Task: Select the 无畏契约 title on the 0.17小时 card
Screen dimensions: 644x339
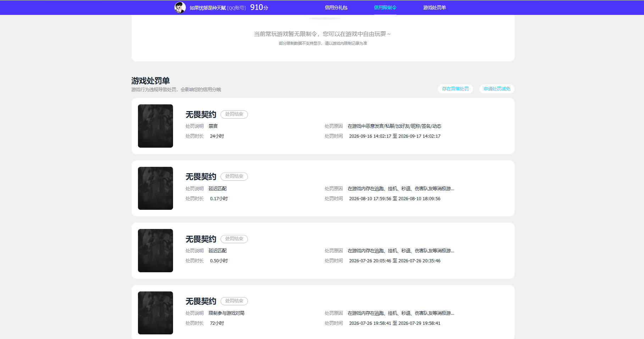Action: point(201,177)
